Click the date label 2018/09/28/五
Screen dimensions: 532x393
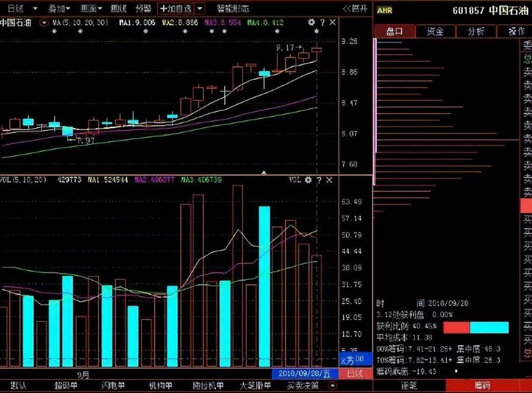coord(304,374)
